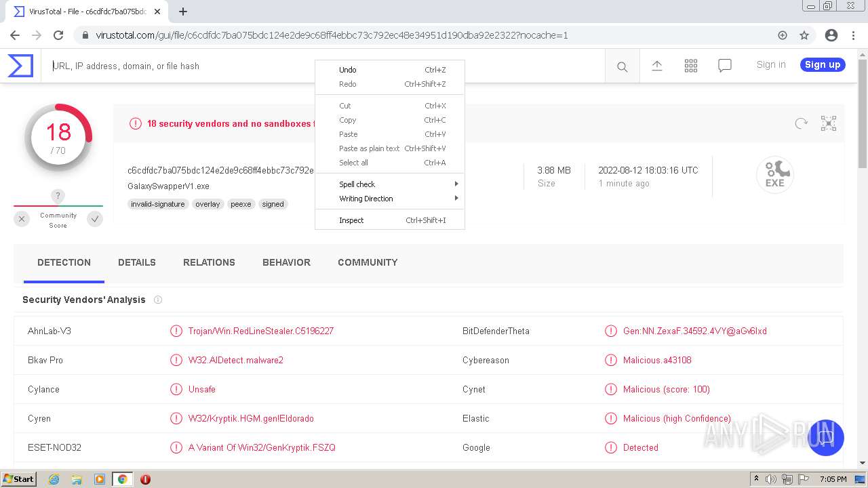Click the search magnifier icon
This screenshot has width=868, height=488.
point(622,66)
